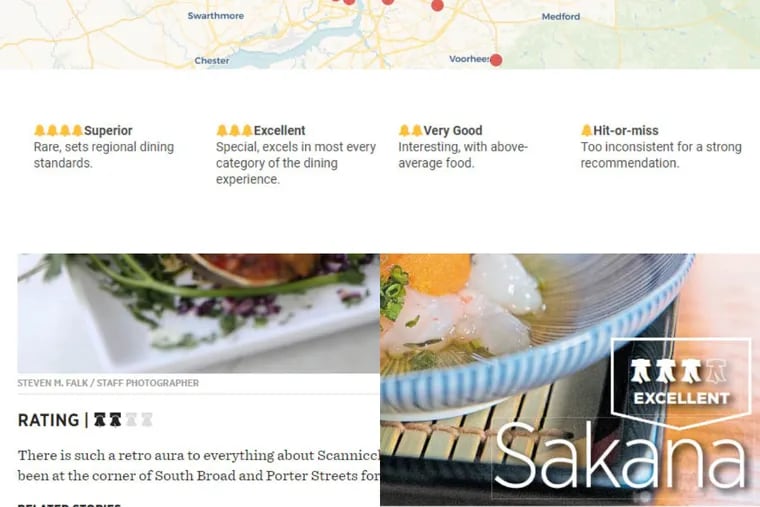Open the Sakana dish photo
The height and width of the screenshot is (507, 760).
pyautogui.click(x=570, y=380)
